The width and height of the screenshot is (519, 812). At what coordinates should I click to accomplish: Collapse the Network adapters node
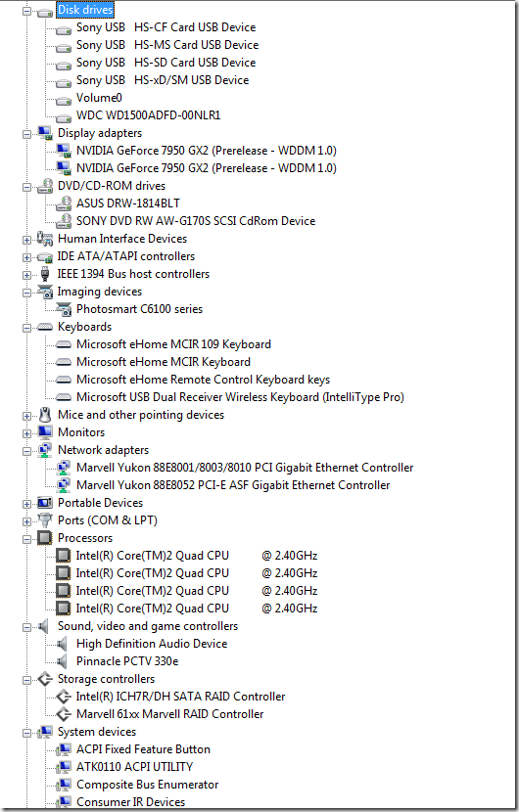point(27,452)
